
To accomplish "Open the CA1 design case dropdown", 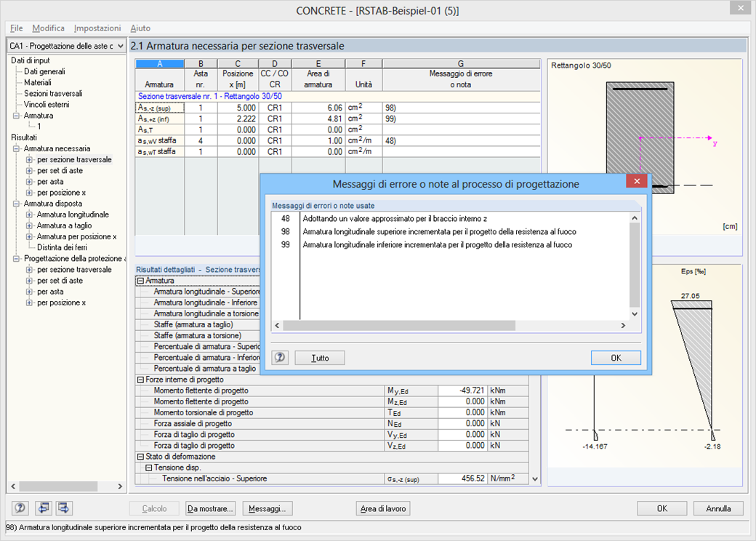I will point(120,46).
